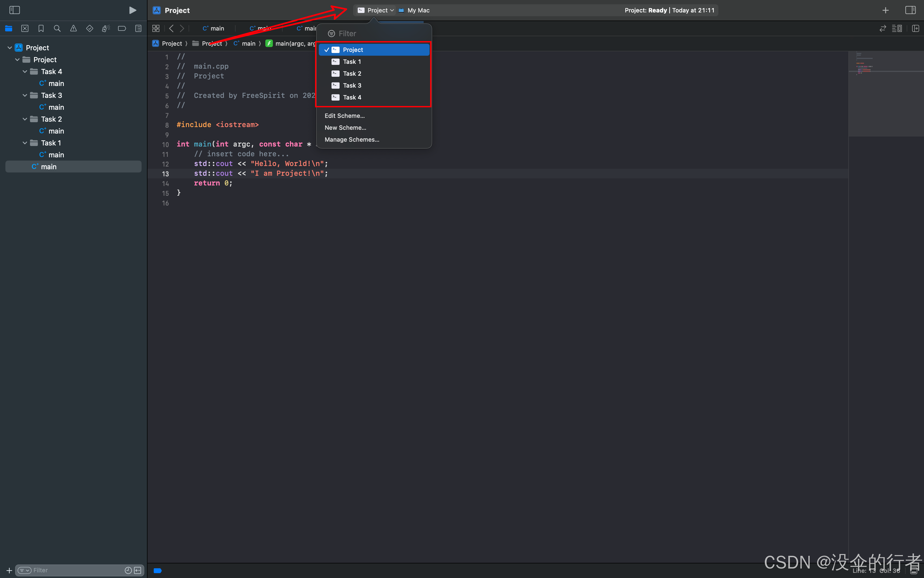Open the Project navigator folder icon
The height and width of the screenshot is (578, 924).
pyautogui.click(x=8, y=28)
